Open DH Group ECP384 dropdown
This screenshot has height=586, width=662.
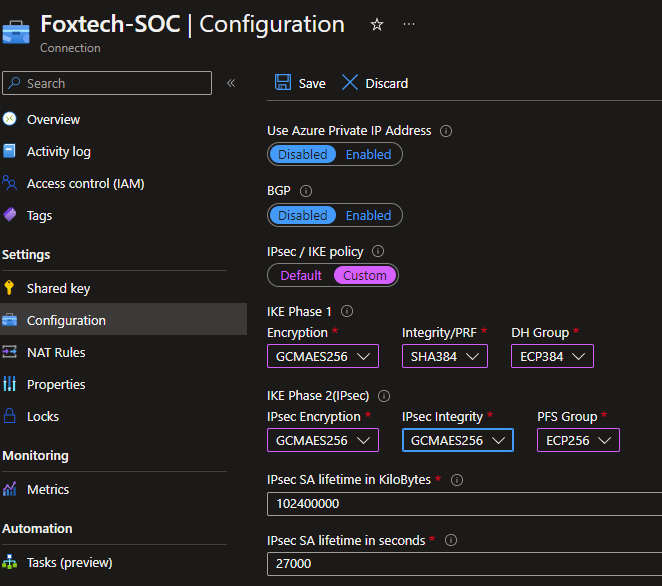click(552, 356)
